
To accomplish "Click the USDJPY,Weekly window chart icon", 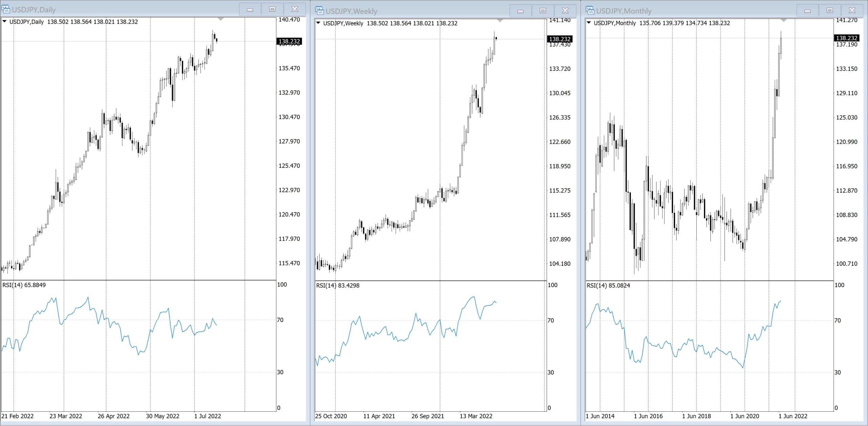I will click(x=319, y=11).
